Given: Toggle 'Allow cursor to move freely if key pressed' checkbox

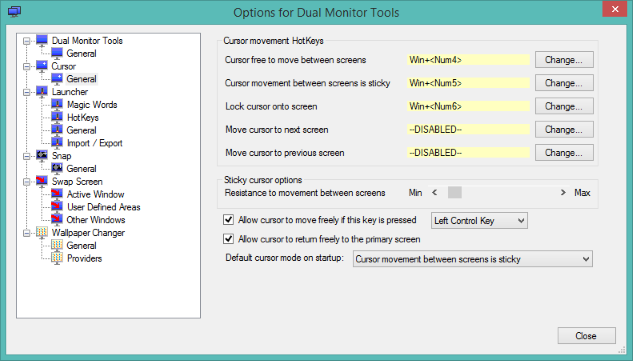Looking at the screenshot, I should point(228,220).
